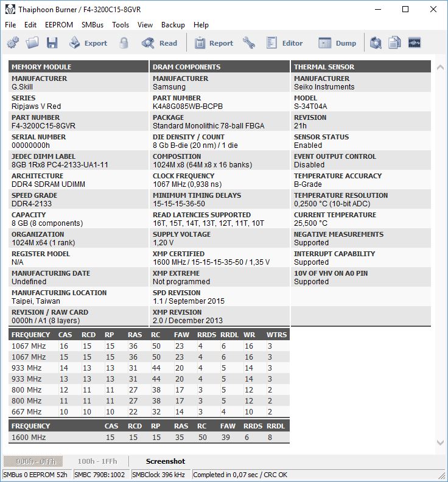Open the File menu
The width and height of the screenshot is (448, 482).
coord(10,25)
